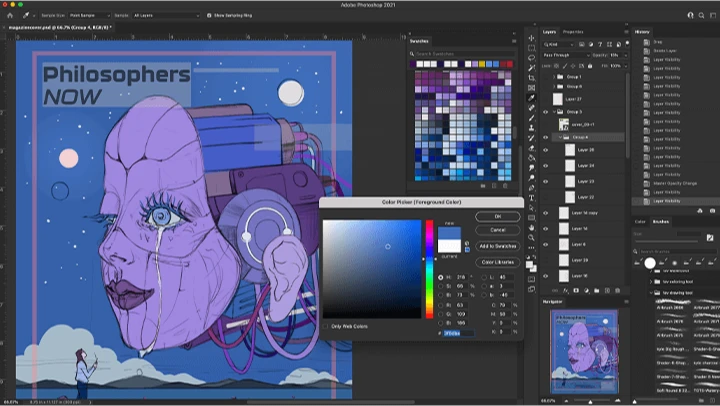Image resolution: width=720 pixels, height=406 pixels.
Task: Switch to the Properties tab
Action: coord(573,32)
